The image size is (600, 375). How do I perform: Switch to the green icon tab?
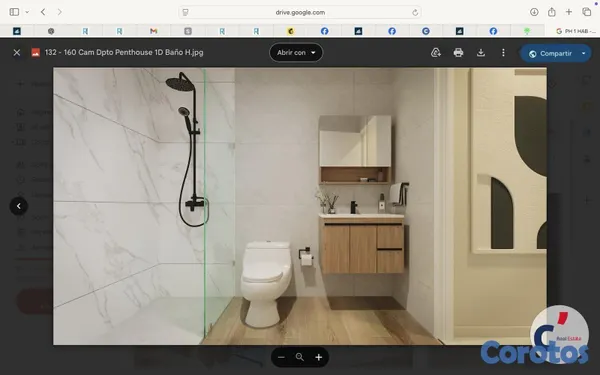pos(527,31)
